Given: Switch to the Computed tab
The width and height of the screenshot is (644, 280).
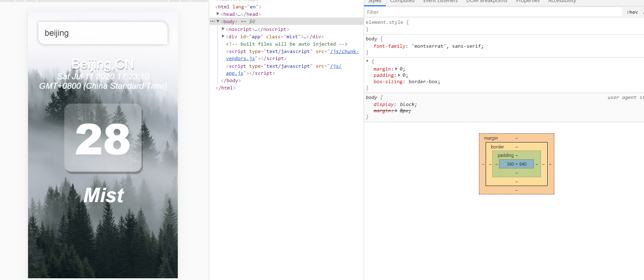Looking at the screenshot, I should pos(402,1).
